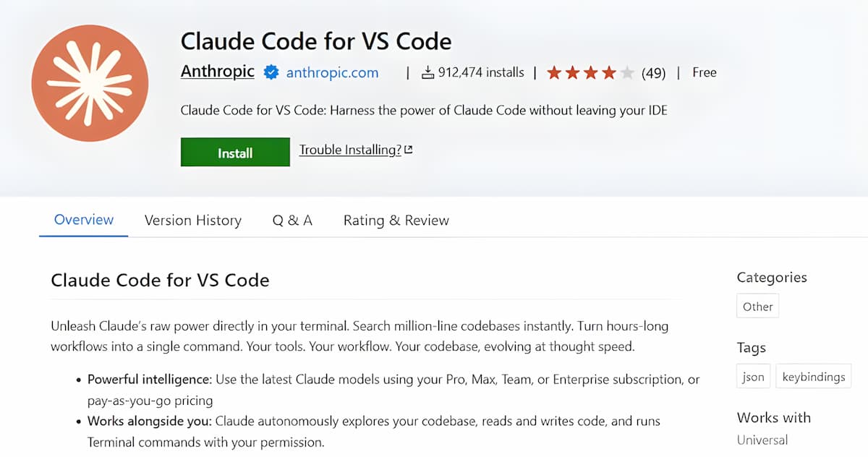The image size is (868, 457).
Task: Open the Trouble Installing? link
Action: (x=350, y=150)
